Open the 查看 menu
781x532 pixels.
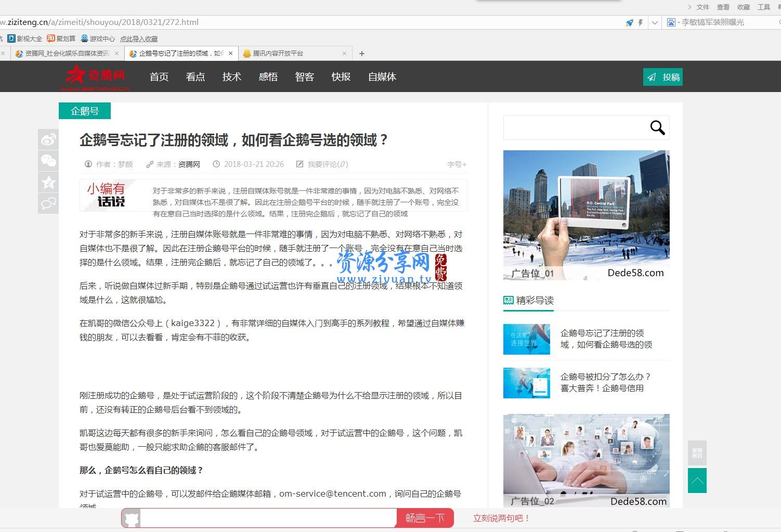tap(723, 7)
